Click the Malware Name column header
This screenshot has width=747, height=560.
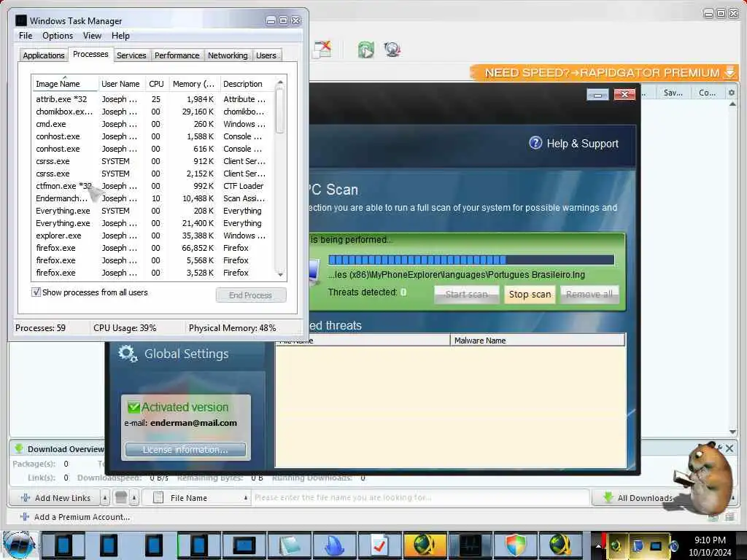(x=538, y=340)
